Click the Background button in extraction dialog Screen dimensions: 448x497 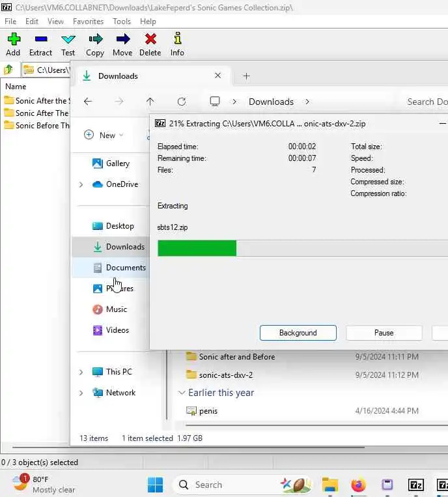click(298, 333)
